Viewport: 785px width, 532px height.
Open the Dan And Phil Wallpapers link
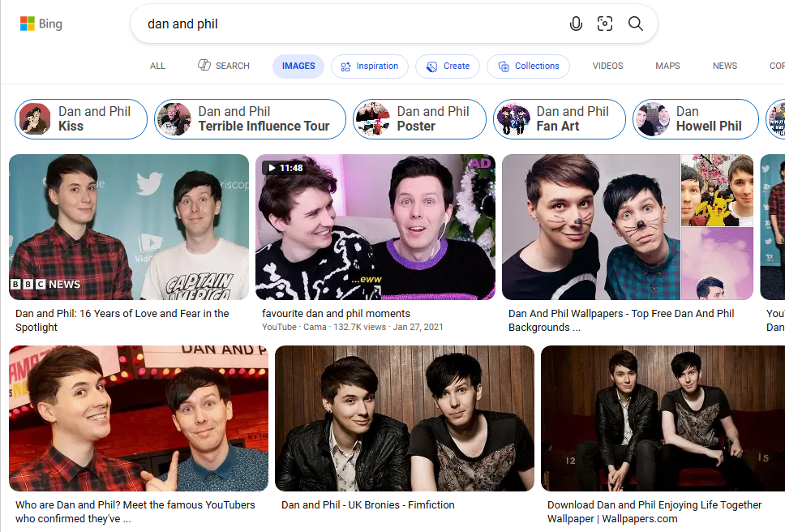click(x=621, y=320)
